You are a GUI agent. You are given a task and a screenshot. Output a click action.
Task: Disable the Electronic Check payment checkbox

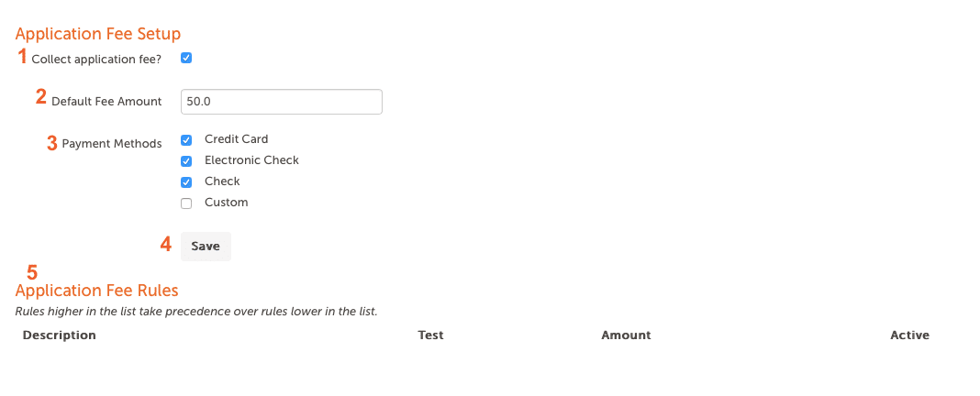pos(186,161)
